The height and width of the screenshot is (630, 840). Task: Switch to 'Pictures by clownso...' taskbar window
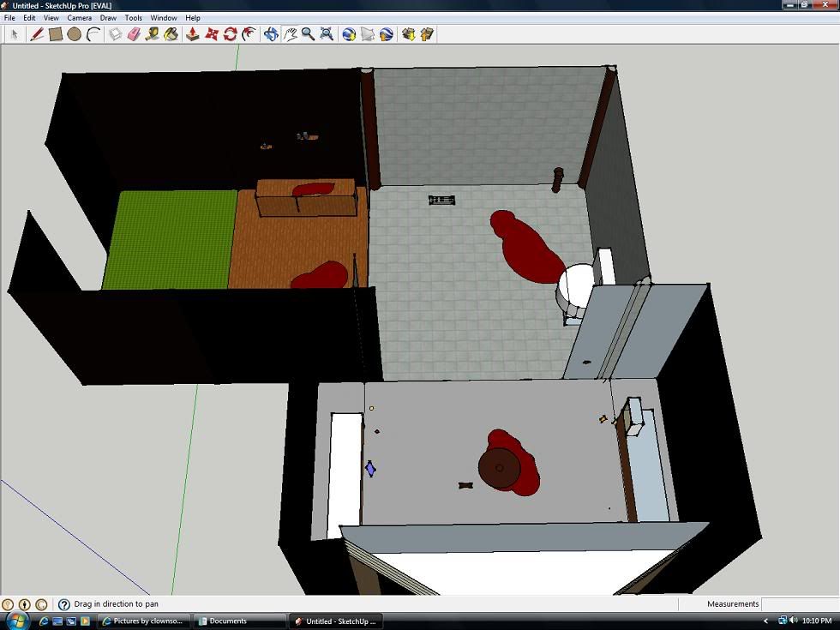click(144, 621)
